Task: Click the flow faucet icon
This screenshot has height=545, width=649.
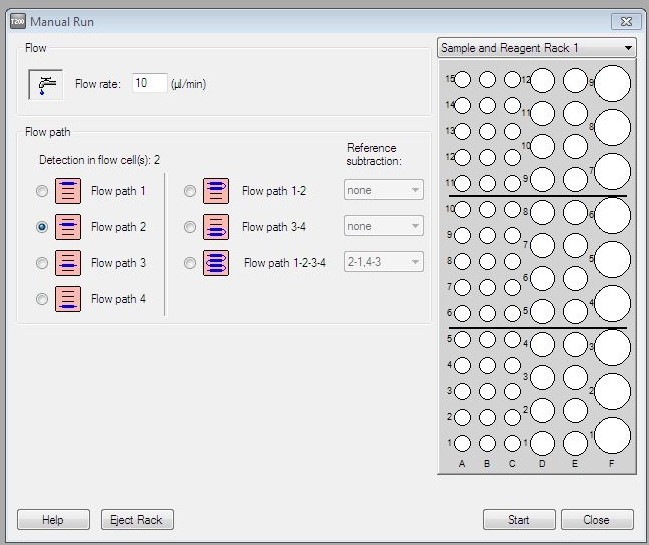Action: pos(45,85)
